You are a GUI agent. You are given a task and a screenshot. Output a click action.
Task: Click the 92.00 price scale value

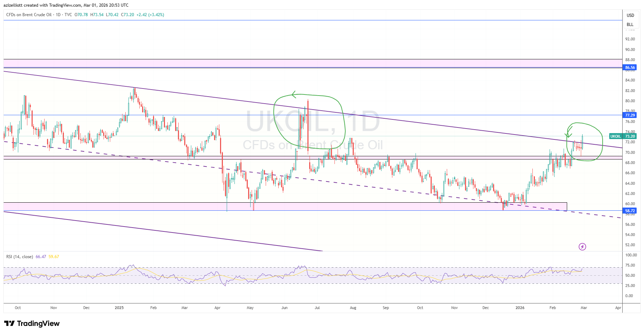click(x=630, y=39)
